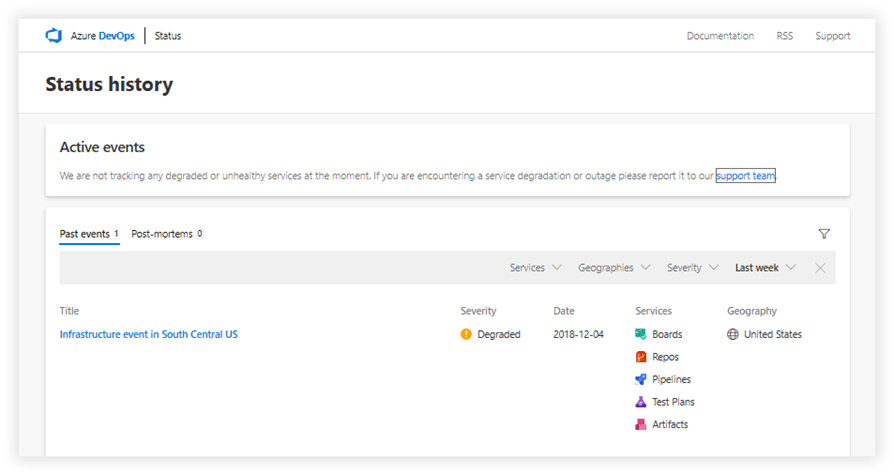Click the Azure DevOps logo icon

54,36
